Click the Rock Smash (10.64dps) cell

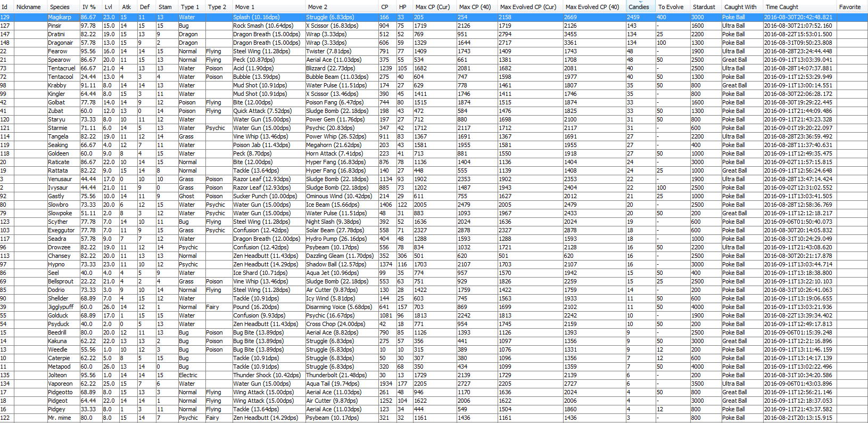pyautogui.click(x=269, y=26)
